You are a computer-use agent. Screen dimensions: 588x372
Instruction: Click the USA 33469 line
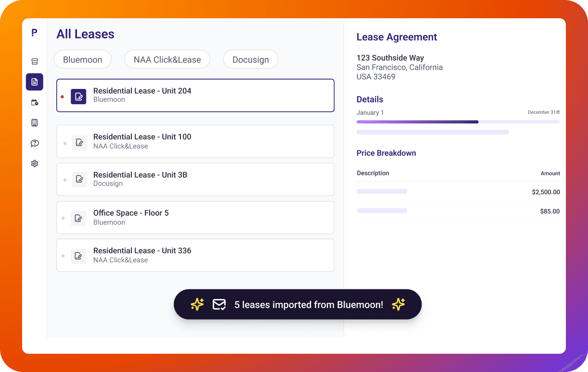[376, 77]
